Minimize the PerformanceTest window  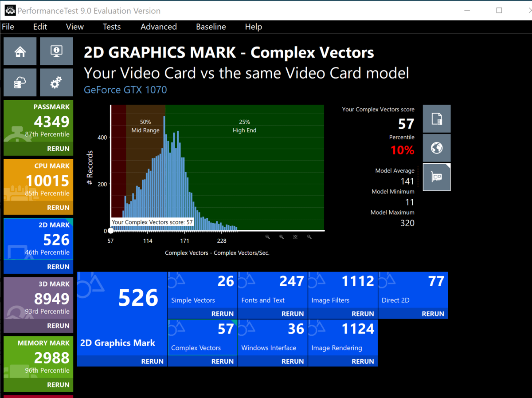[468, 10]
